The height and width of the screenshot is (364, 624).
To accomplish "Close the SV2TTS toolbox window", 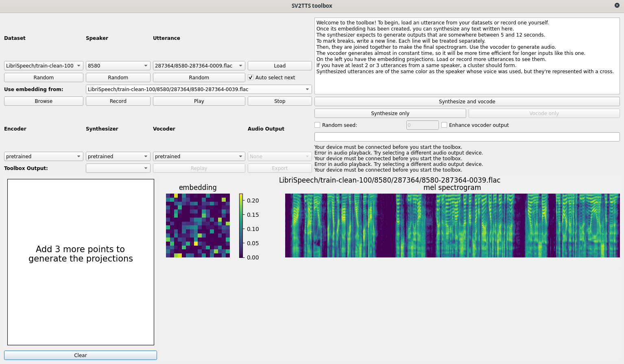I will 617,6.
